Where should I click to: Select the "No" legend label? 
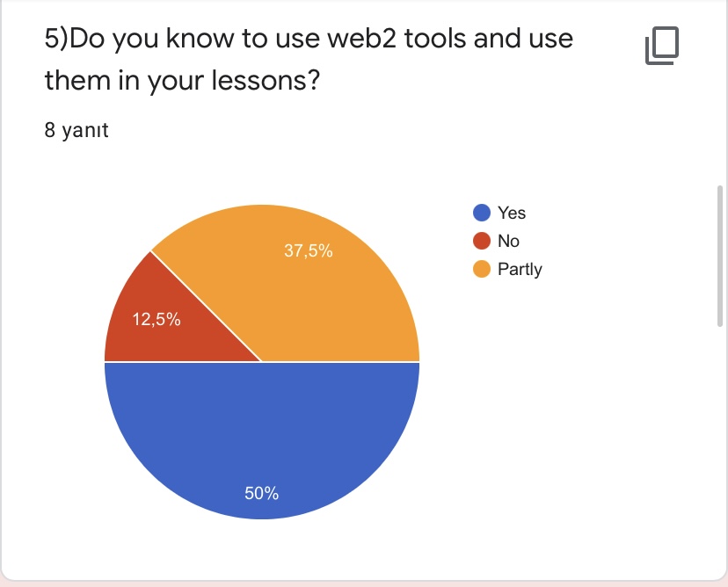[x=508, y=241]
